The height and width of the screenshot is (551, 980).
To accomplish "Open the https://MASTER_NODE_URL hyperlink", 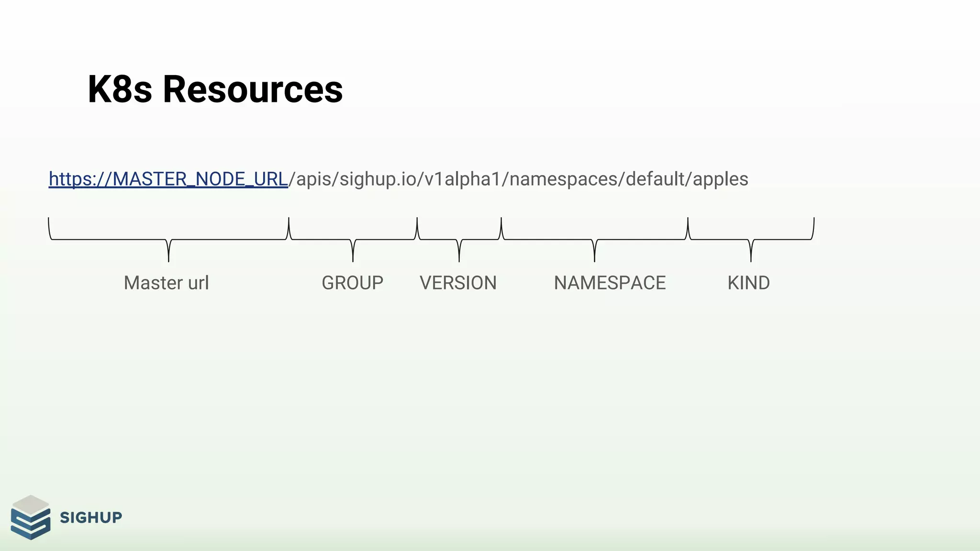I will coord(168,179).
